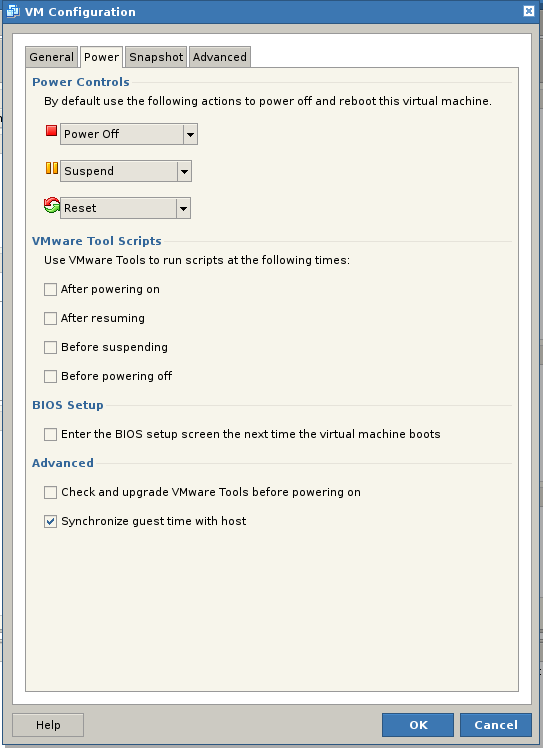Click the VM Configuration title bar icon
Screen dimensions: 543x748
[13, 11]
